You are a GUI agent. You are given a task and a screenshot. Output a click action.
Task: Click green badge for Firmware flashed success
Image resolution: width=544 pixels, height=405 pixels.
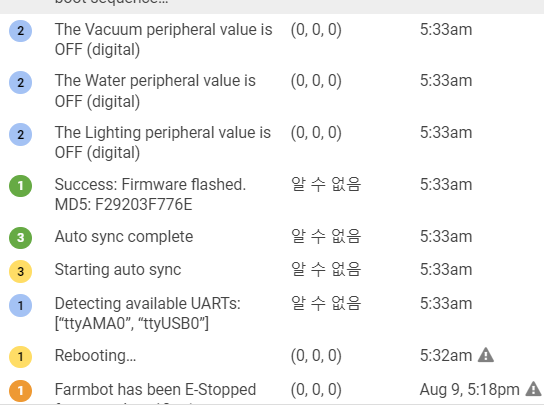20,186
